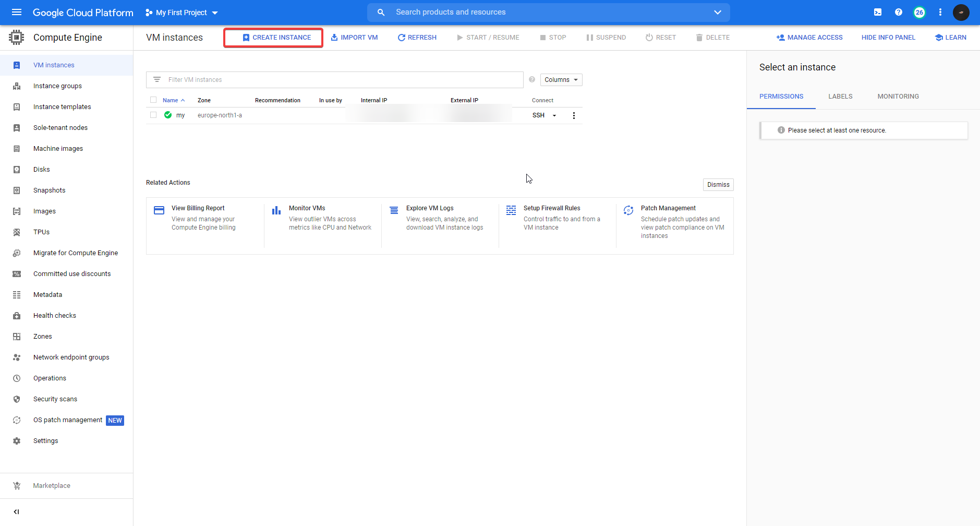Click the Compute Engine chip icon
The width and height of the screenshot is (980, 526).
[17, 38]
